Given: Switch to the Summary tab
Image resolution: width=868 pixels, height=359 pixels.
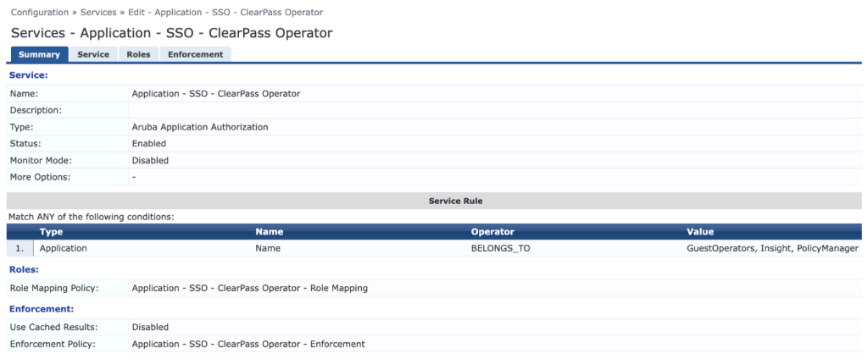Looking at the screenshot, I should [39, 54].
